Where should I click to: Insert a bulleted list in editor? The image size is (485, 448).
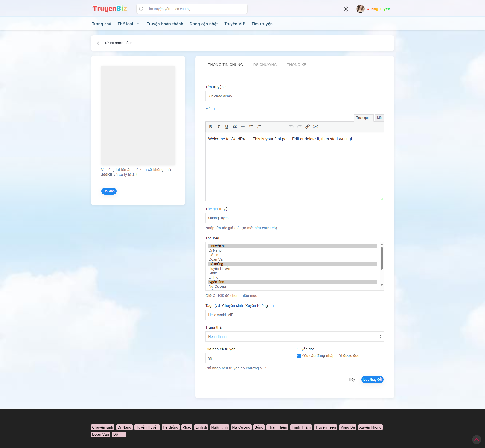[x=251, y=127]
